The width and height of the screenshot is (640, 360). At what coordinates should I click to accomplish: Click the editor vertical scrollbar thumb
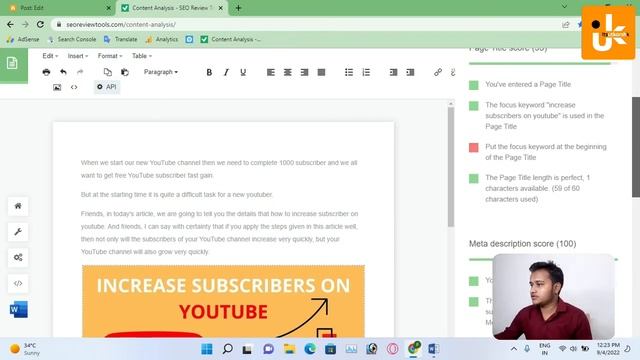coord(451,167)
